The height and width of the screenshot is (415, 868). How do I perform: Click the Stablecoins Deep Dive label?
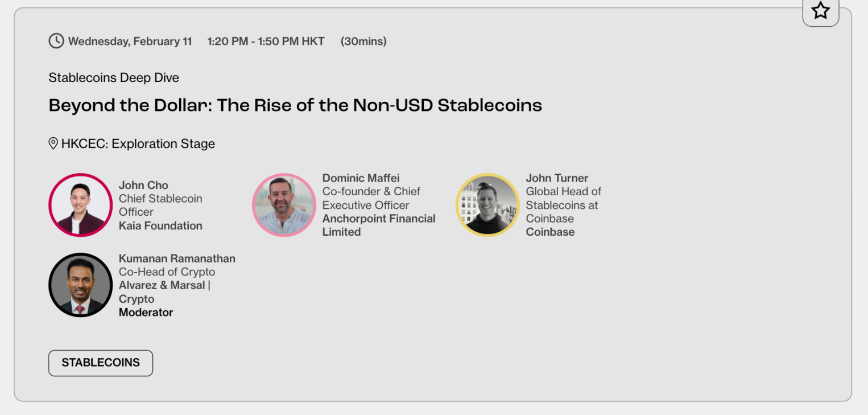[x=114, y=77]
